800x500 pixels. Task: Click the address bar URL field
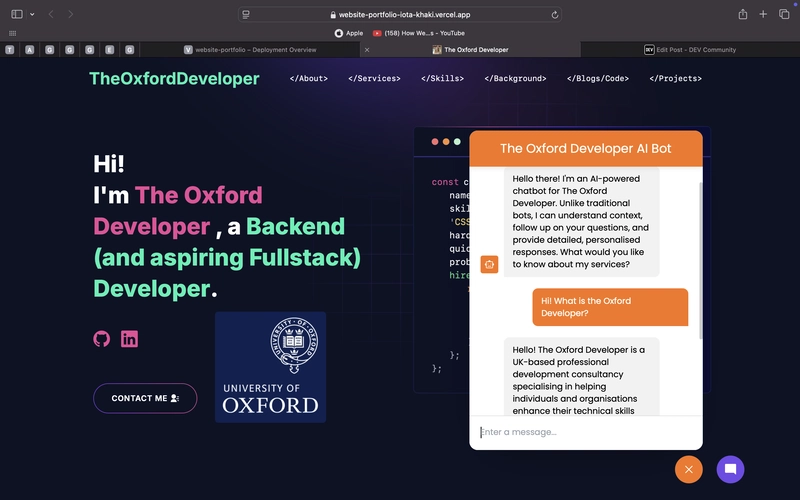(x=401, y=15)
